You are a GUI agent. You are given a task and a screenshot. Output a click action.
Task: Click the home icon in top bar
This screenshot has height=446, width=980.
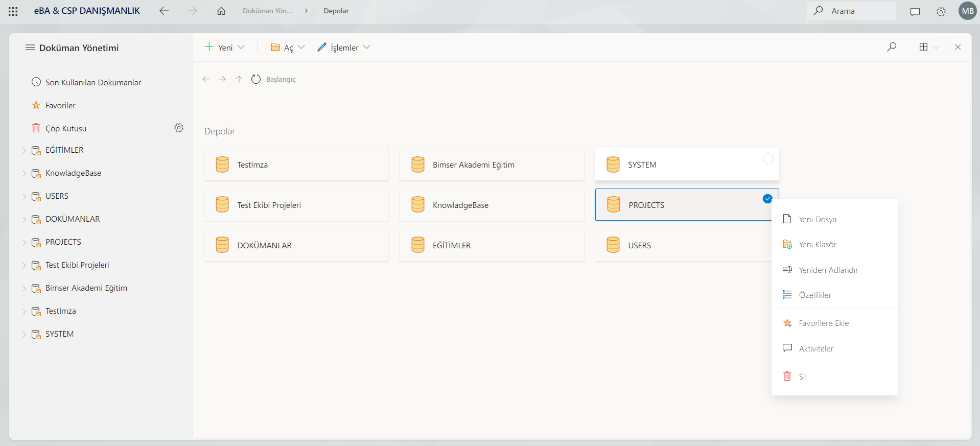pyautogui.click(x=221, y=11)
